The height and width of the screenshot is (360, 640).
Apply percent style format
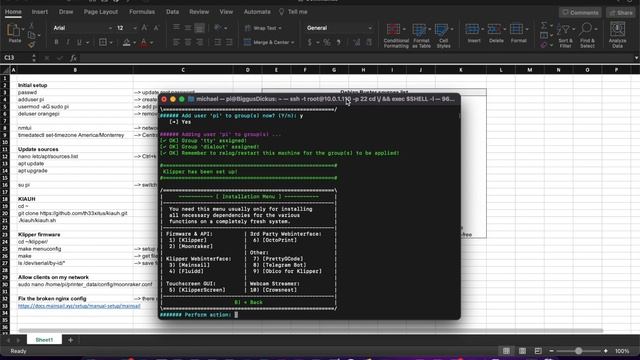[327, 42]
